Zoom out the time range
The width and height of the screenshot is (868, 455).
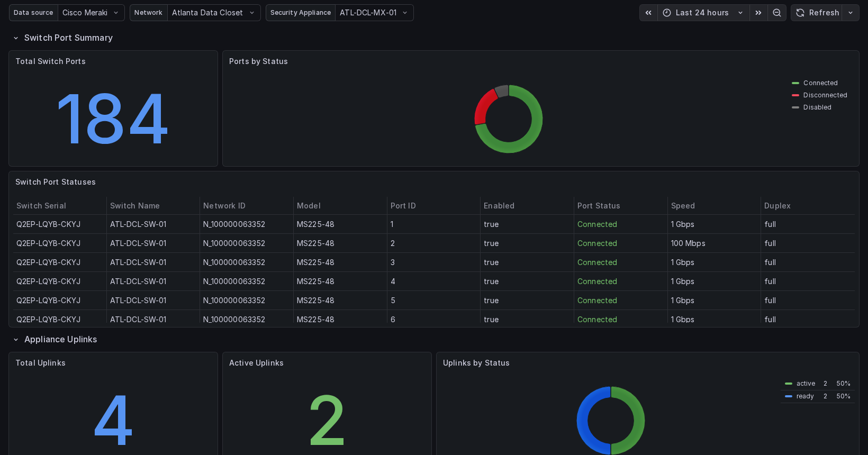(x=777, y=13)
